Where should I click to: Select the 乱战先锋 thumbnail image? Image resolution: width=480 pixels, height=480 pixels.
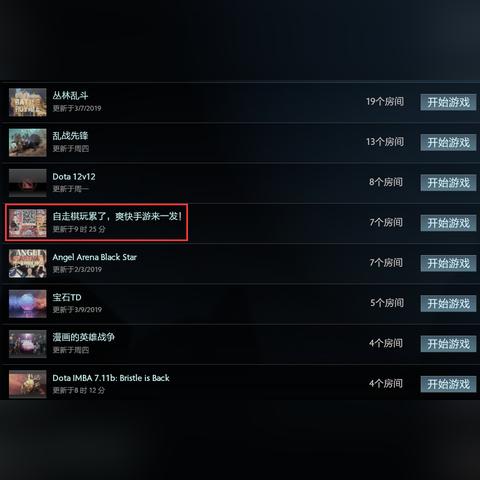click(x=28, y=142)
